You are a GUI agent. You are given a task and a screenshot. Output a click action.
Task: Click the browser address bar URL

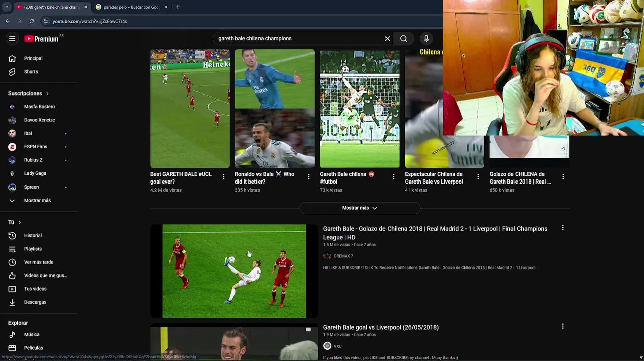click(90, 21)
